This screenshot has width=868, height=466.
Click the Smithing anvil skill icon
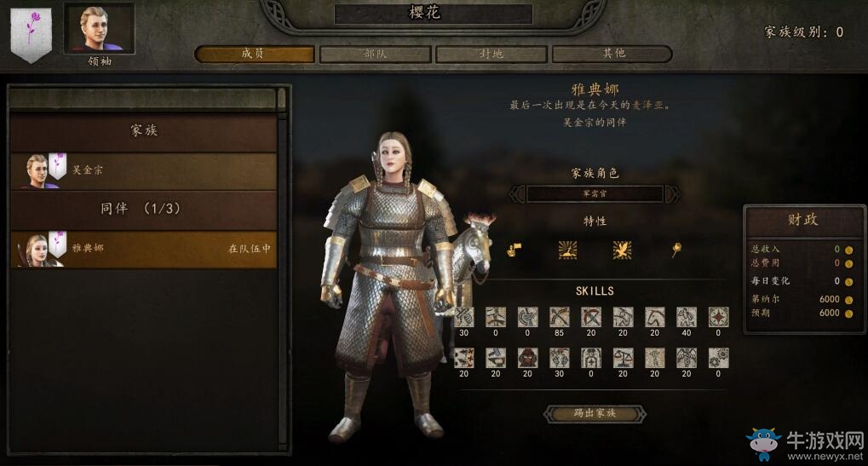point(496,358)
